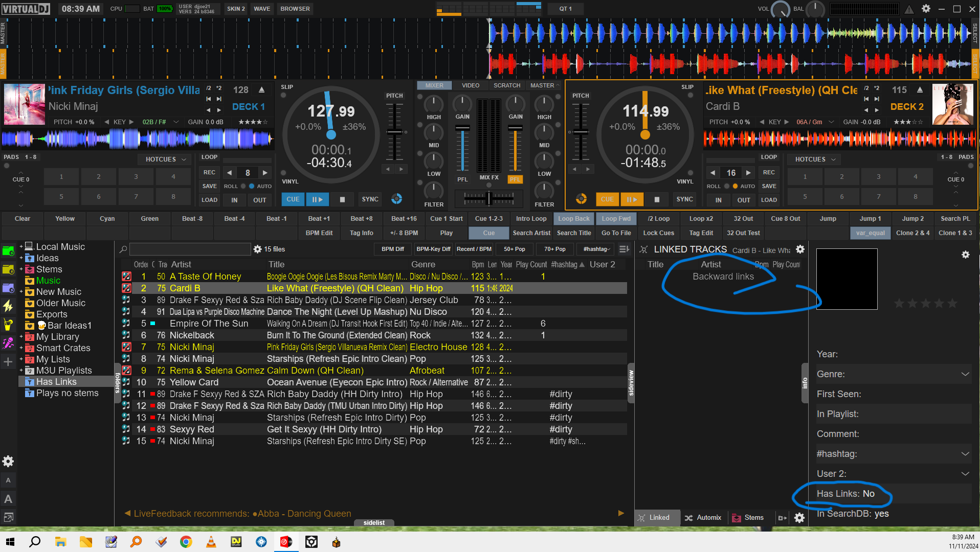The width and height of the screenshot is (980, 552).
Task: Click the master warning triangle icon
Action: click(x=909, y=9)
